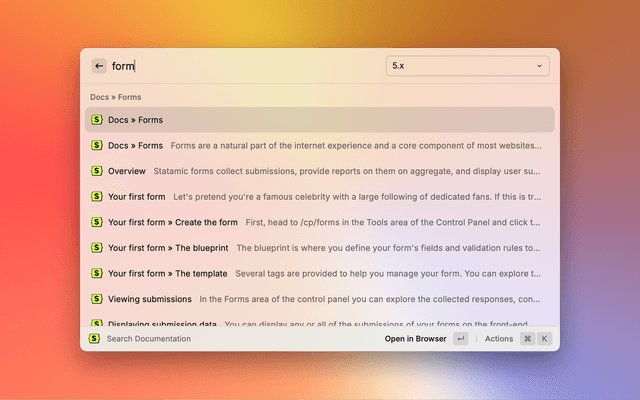Open the Actions menu

tap(499, 339)
